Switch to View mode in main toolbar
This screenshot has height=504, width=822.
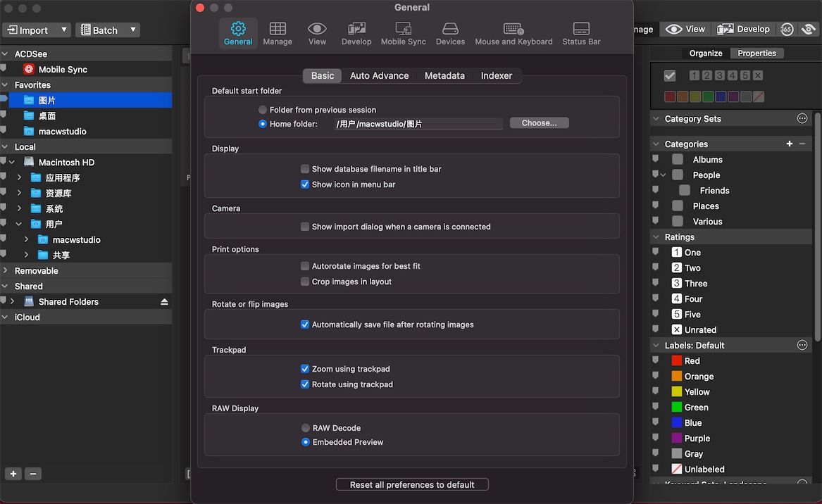685,30
